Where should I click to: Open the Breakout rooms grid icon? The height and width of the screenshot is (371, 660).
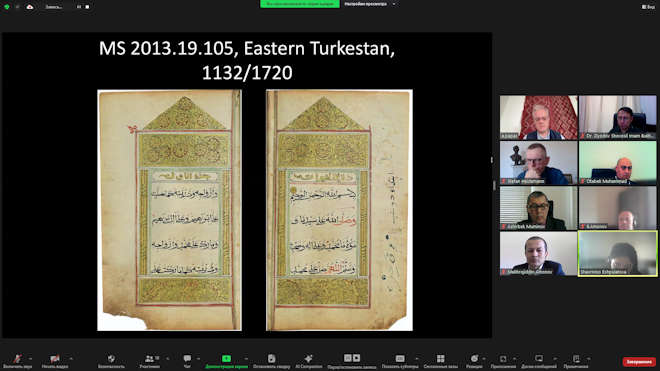click(x=440, y=359)
